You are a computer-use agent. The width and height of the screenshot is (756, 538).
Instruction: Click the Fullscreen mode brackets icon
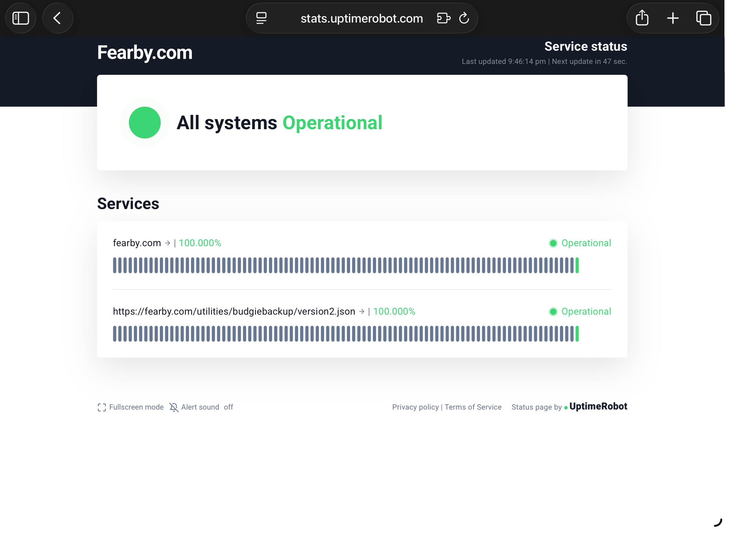(x=102, y=407)
